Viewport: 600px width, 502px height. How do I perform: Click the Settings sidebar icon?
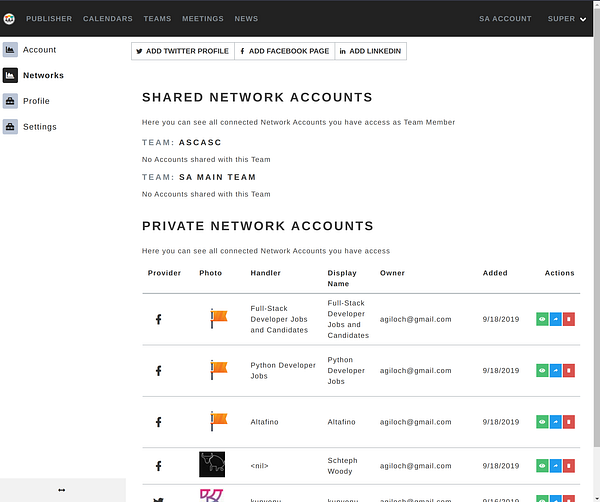10,127
